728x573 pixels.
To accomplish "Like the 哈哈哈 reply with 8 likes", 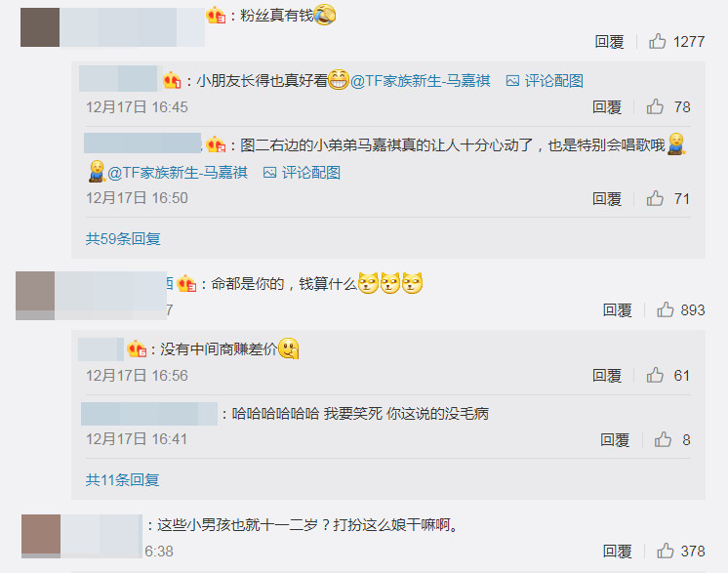I will click(663, 439).
